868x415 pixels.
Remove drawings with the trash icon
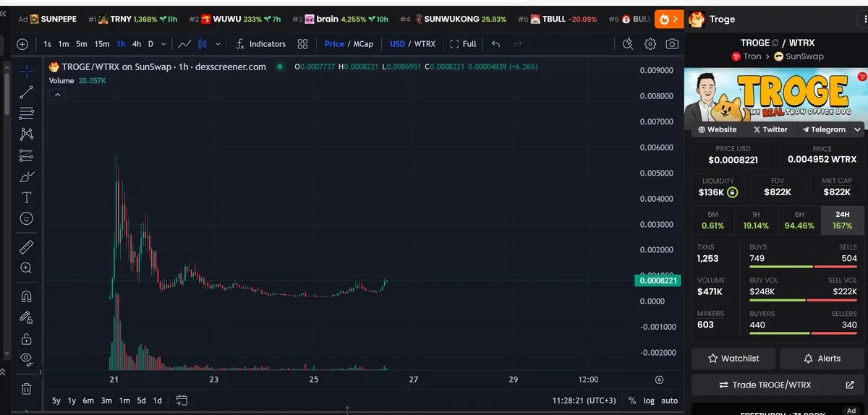27,389
